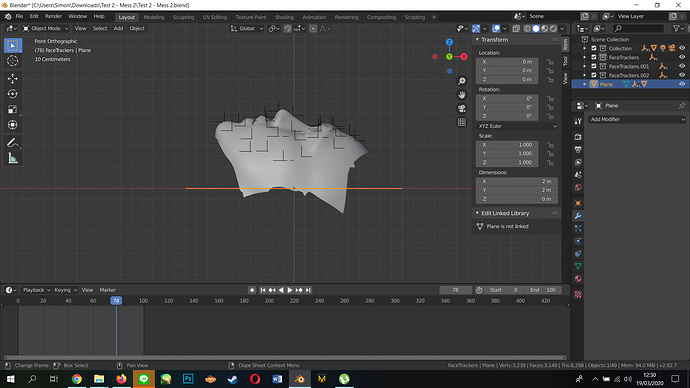
Task: Open the Physics properties tab icon
Action: [578, 241]
